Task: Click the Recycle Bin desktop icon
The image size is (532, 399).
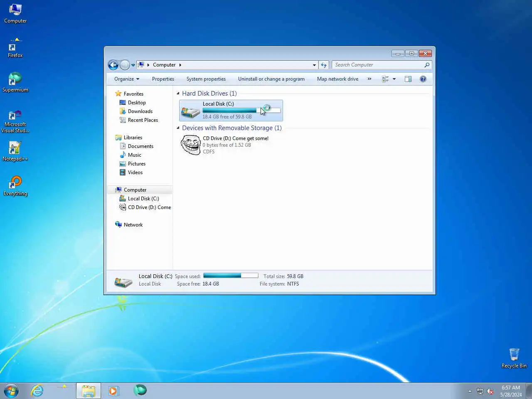Action: (514, 358)
